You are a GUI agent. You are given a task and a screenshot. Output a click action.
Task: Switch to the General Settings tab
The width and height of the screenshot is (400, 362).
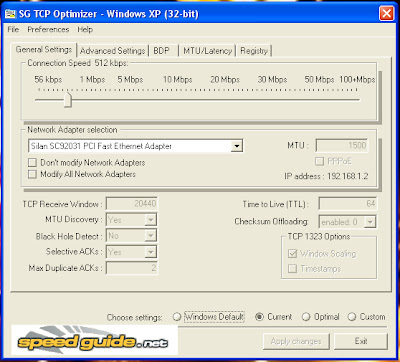[x=44, y=50]
